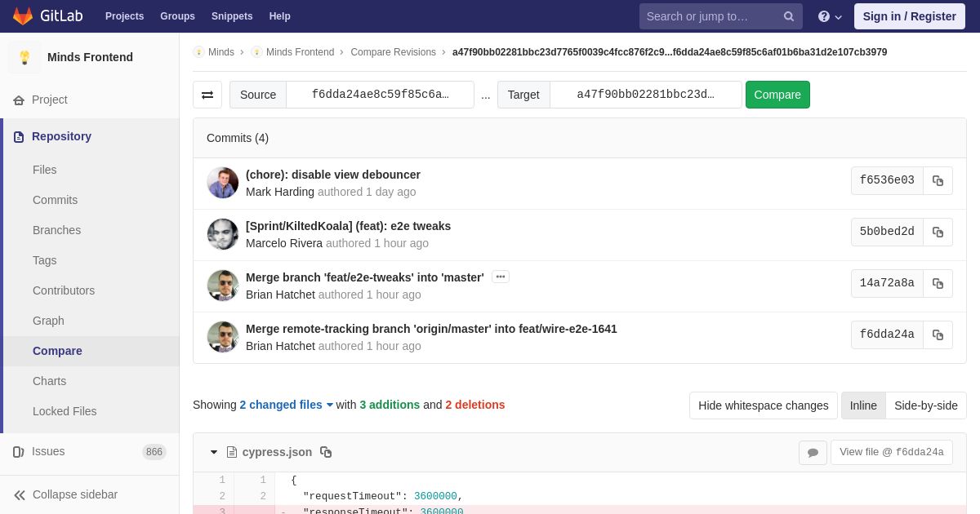Switch to Inline diff view
This screenshot has height=514, width=980.
(863, 405)
